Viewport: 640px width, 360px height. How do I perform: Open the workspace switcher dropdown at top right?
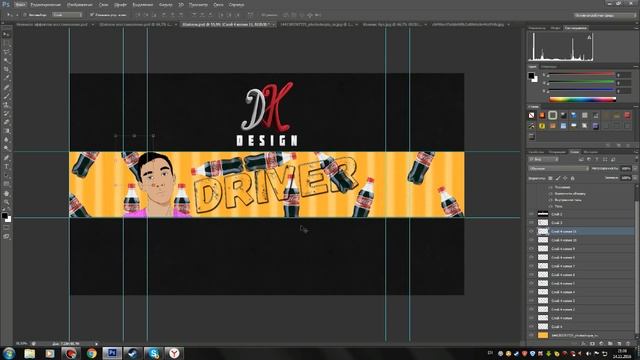coord(604,15)
